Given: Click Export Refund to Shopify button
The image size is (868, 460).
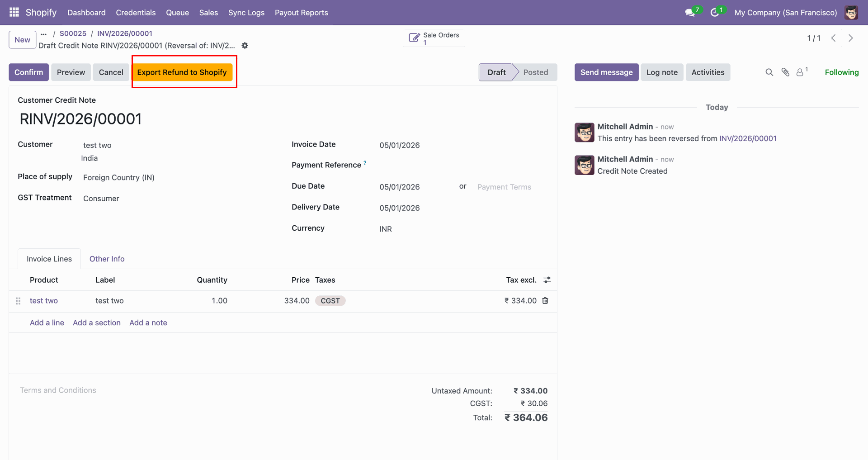Looking at the screenshot, I should pos(182,72).
